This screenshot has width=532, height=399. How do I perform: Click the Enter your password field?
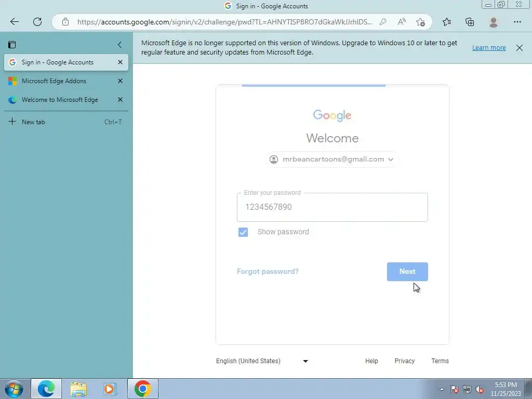pos(332,207)
